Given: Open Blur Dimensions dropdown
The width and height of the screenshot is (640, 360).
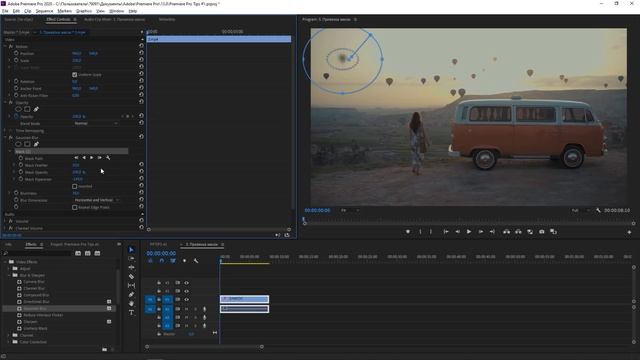Looking at the screenshot, I should click(96, 200).
